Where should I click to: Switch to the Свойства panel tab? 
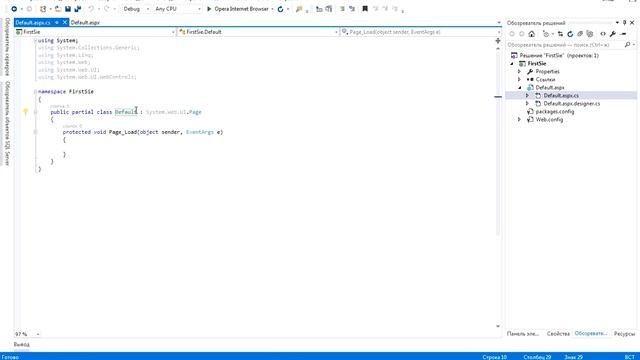(x=558, y=334)
